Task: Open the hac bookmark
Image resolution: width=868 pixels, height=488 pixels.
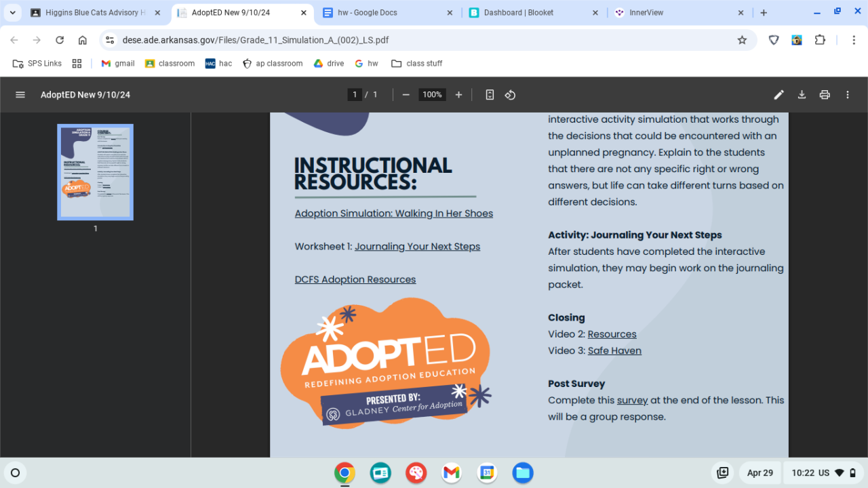Action: (218, 64)
